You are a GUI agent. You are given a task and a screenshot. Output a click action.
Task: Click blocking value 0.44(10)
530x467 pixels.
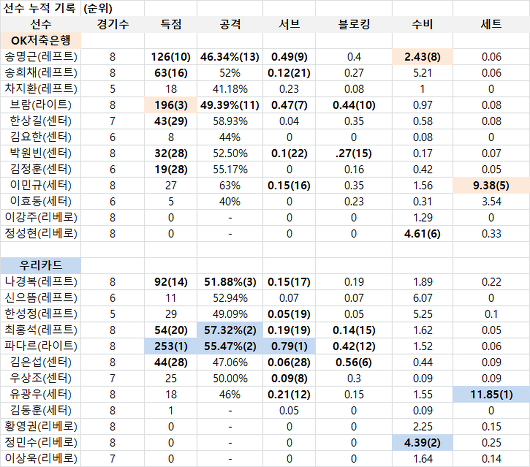point(354,105)
